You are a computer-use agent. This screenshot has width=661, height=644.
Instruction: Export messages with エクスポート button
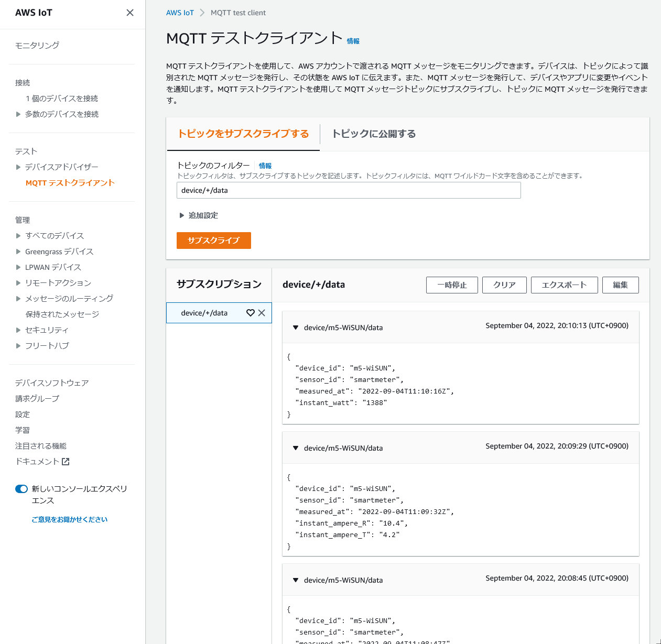click(x=565, y=285)
